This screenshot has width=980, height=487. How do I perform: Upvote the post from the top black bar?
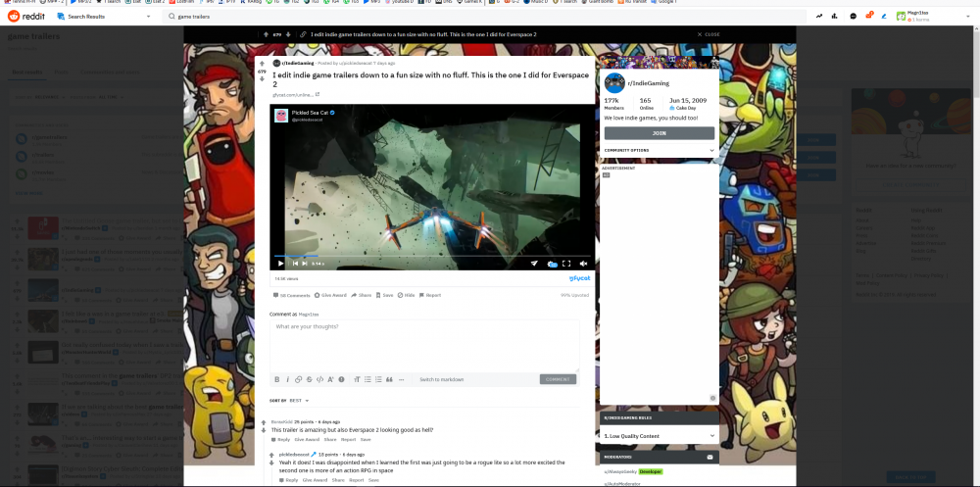click(x=266, y=34)
